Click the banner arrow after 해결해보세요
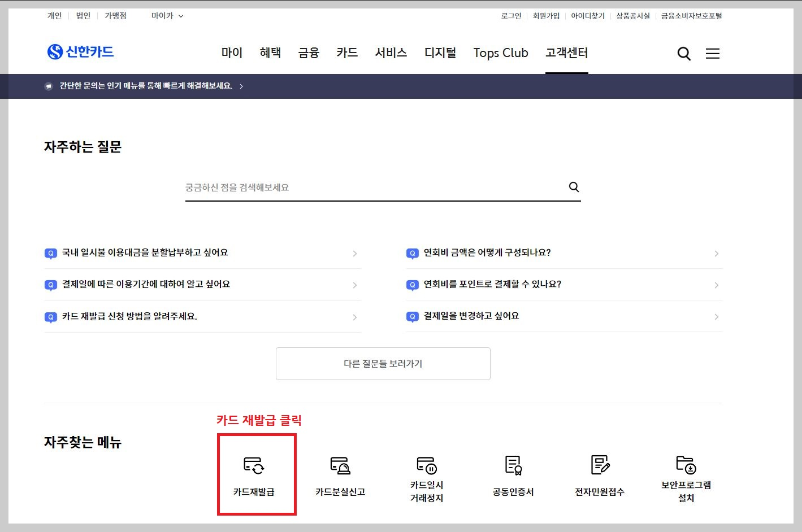The width and height of the screenshot is (802, 532). coord(241,86)
